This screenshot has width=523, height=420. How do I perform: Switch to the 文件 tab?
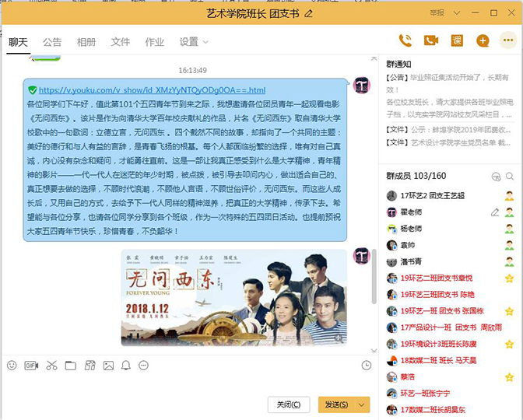pyautogui.click(x=121, y=42)
